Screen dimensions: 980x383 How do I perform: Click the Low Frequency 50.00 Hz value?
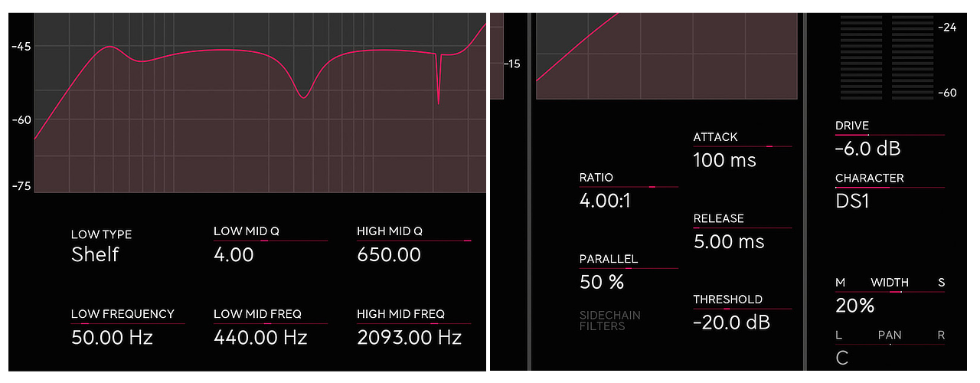pyautogui.click(x=112, y=337)
